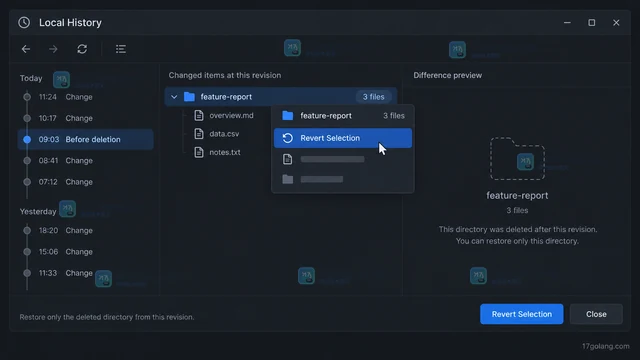Screen dimensions: 640x360
Task: Select notes.txt in the changed items
Action: pyautogui.click(x=225, y=152)
